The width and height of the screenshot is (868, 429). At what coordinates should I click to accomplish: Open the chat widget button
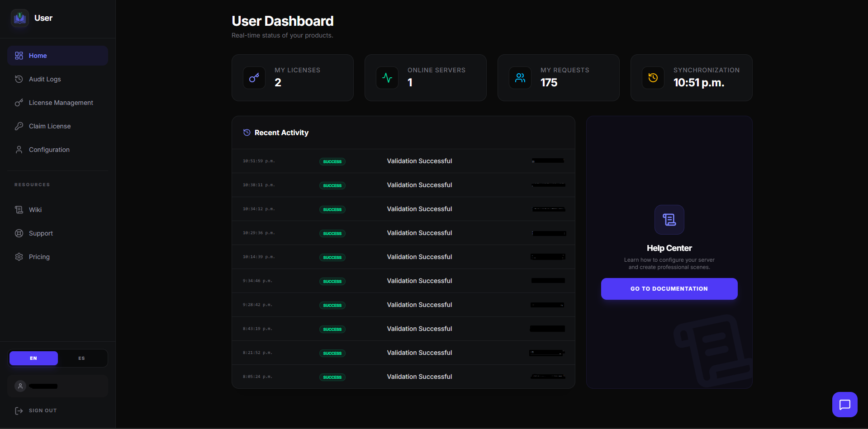click(845, 405)
